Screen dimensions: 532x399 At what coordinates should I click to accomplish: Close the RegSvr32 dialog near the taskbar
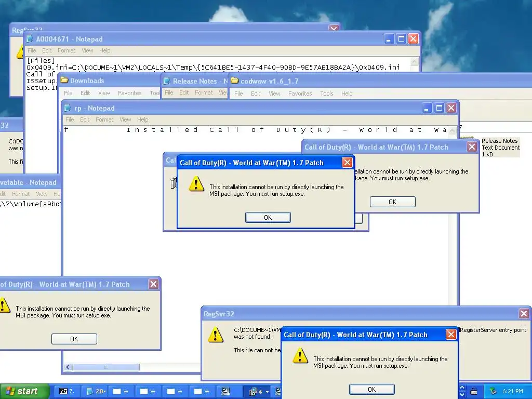click(x=524, y=313)
